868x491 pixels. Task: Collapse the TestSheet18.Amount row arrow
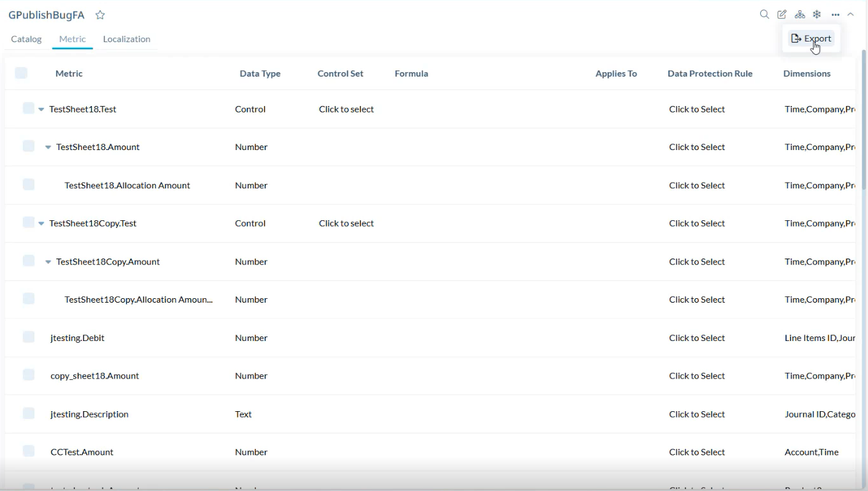pyautogui.click(x=48, y=147)
